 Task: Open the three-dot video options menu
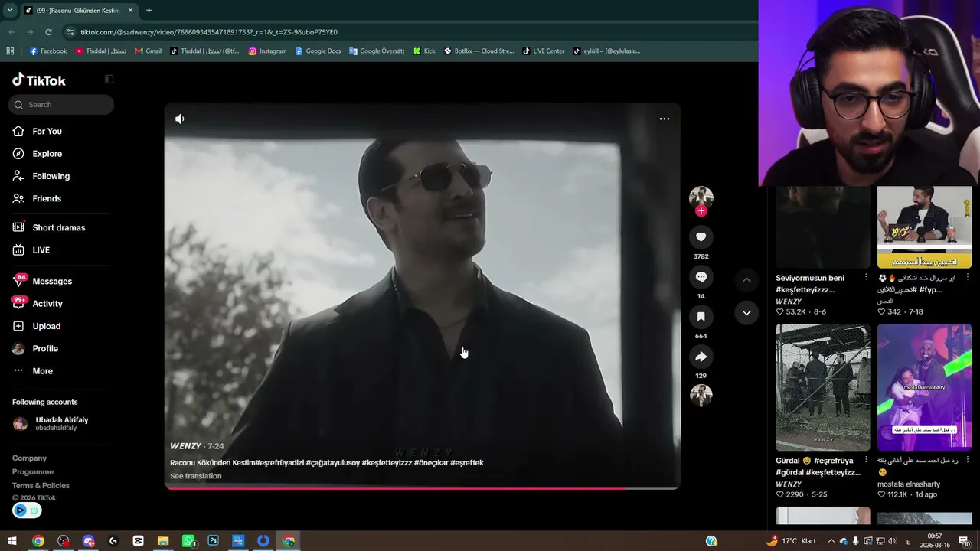(x=665, y=119)
